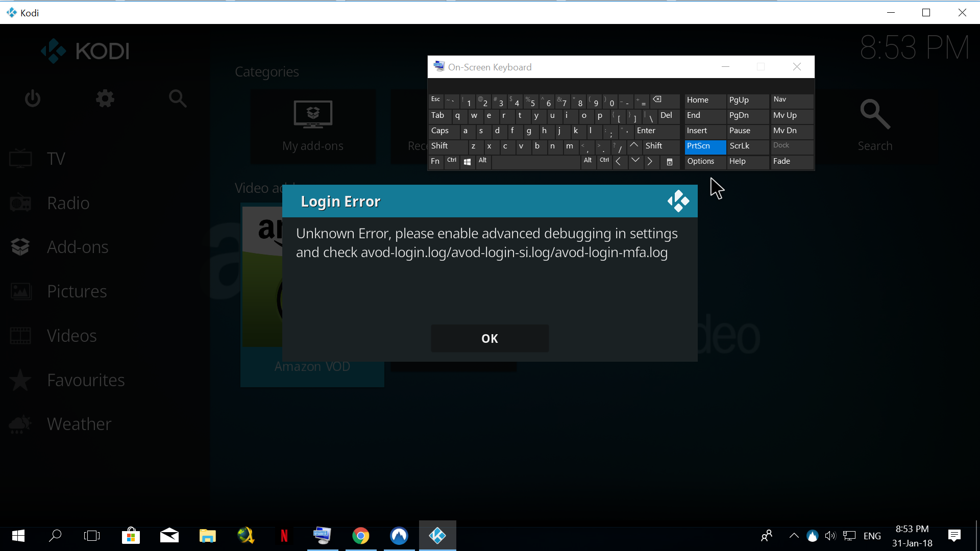Open Task View on taskbar
This screenshot has width=980, height=551.
coord(92,536)
